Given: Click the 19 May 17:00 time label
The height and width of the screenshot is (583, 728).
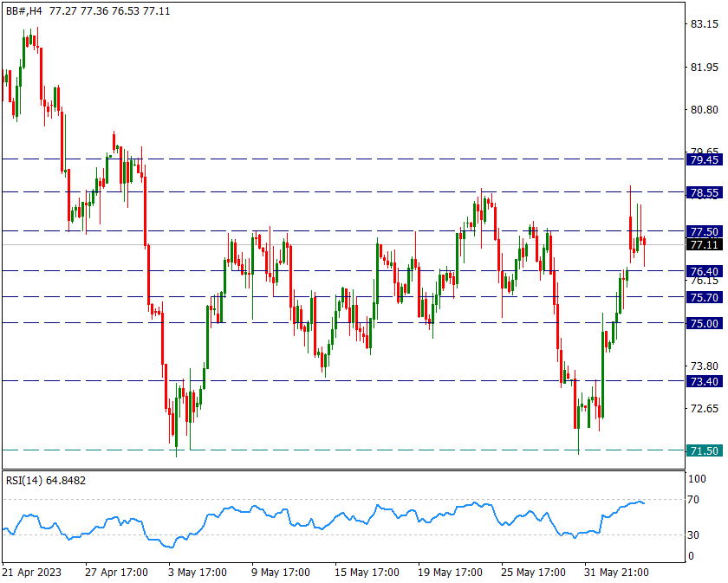Looking at the screenshot, I should [x=450, y=573].
